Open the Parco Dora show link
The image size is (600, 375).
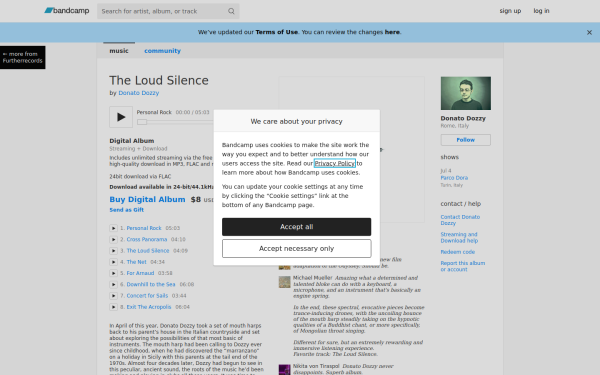point(454,178)
